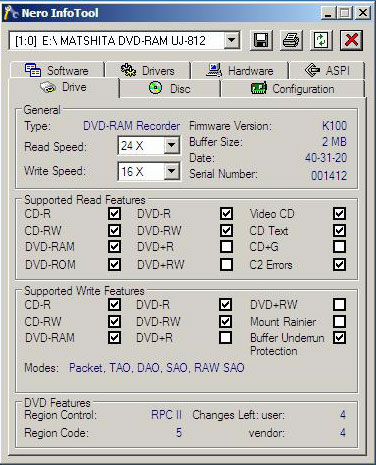The width and height of the screenshot is (376, 465).
Task: Click serial number 001412
Action: pos(329,175)
